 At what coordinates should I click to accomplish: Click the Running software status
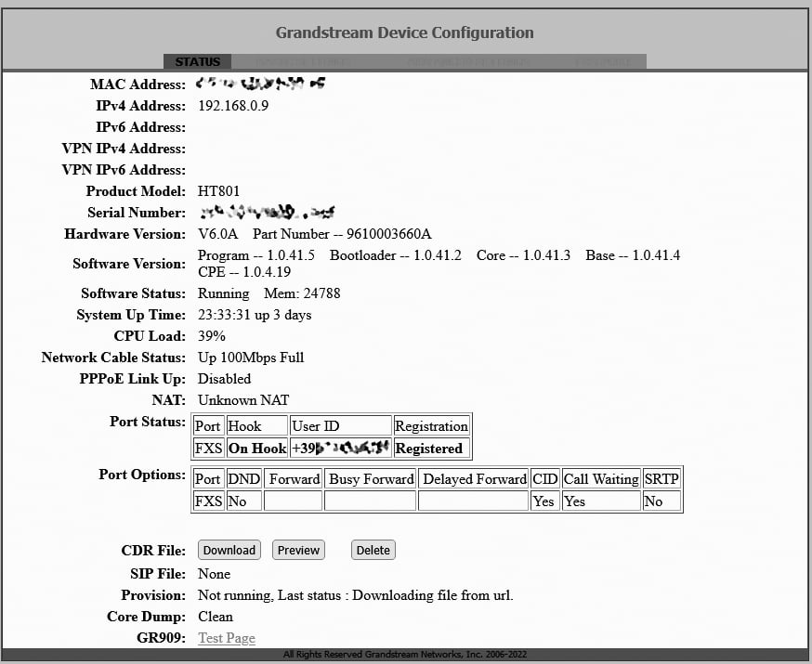coord(223,293)
